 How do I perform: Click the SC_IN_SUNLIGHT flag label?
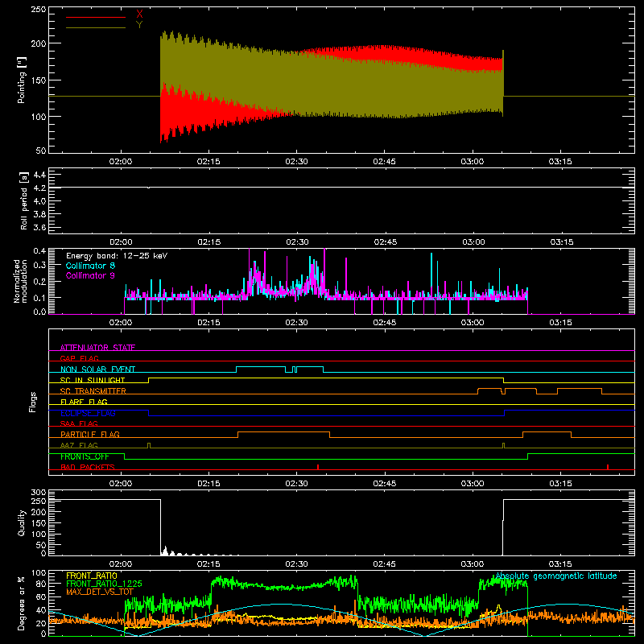coord(93,380)
